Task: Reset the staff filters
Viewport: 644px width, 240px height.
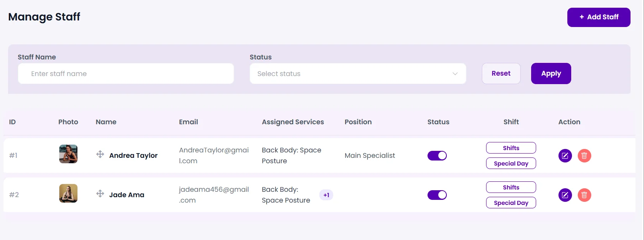Action: coord(501,73)
